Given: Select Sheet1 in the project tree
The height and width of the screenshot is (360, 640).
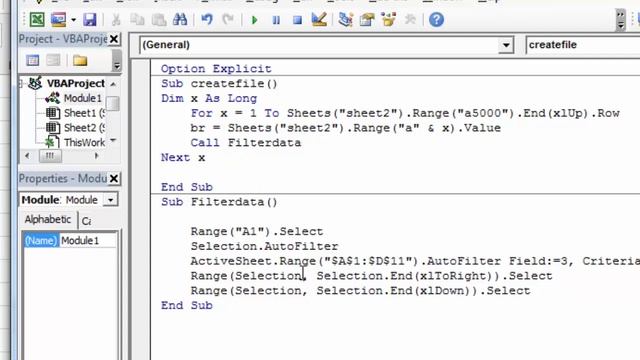Looking at the screenshot, I should click(84, 113).
